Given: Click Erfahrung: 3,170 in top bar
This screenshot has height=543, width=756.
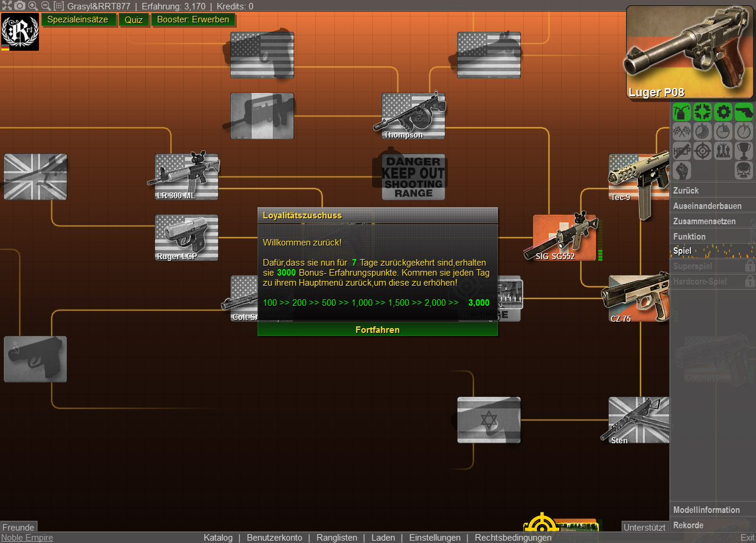Looking at the screenshot, I should [174, 6].
